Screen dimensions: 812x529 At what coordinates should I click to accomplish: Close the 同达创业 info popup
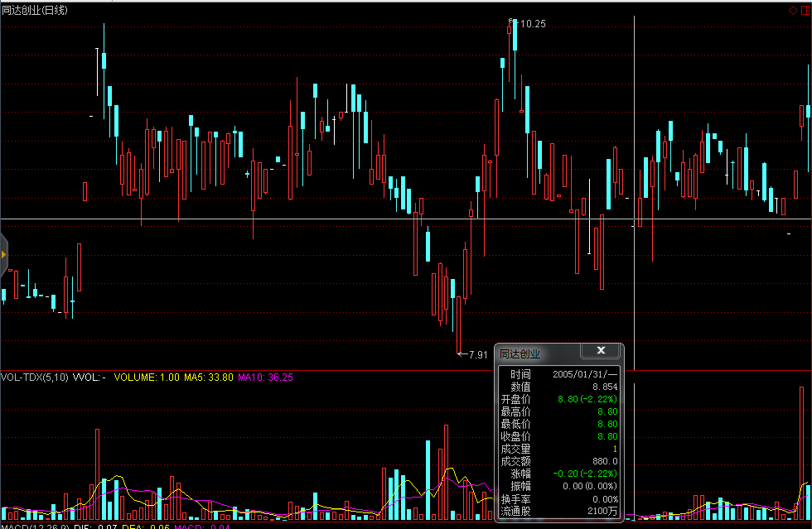[x=601, y=351]
